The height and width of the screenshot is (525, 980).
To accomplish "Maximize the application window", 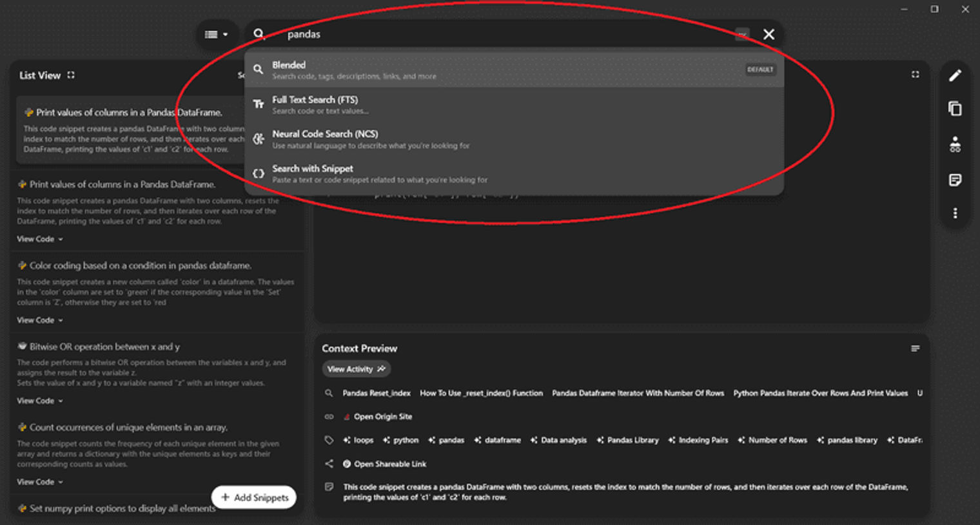I will pyautogui.click(x=934, y=9).
